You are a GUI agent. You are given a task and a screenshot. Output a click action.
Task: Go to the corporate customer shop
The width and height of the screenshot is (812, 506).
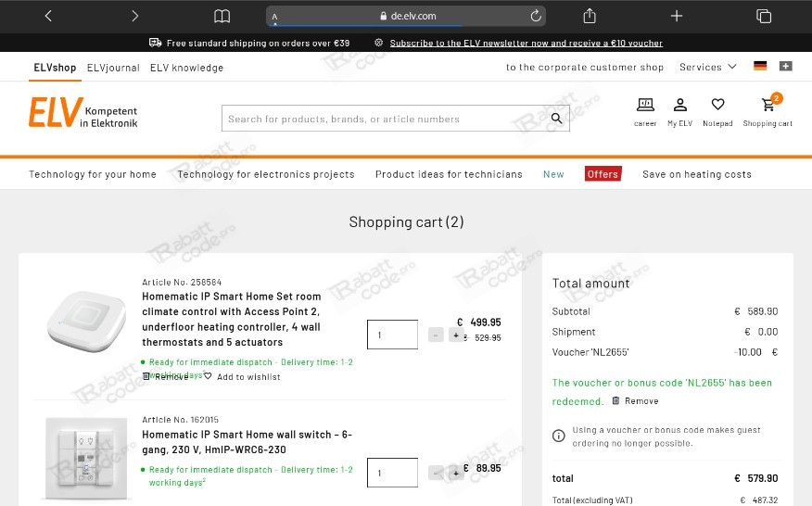(x=585, y=67)
